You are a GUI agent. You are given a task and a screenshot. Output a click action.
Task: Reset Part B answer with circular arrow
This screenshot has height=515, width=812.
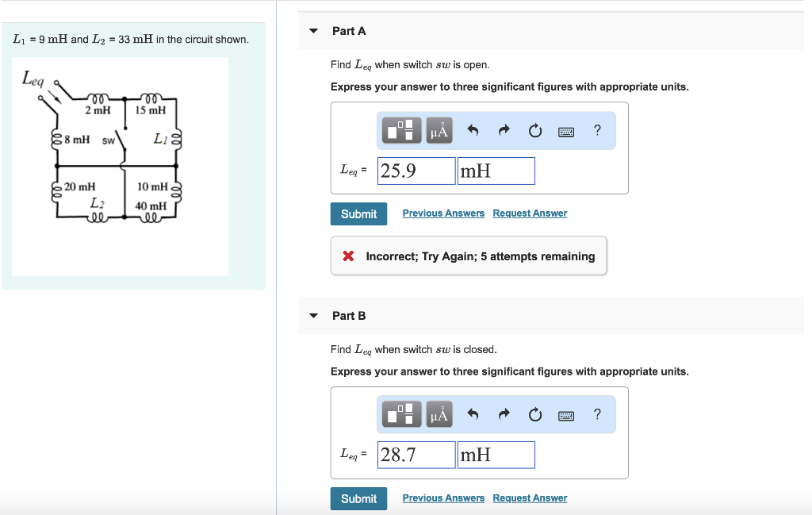(535, 414)
